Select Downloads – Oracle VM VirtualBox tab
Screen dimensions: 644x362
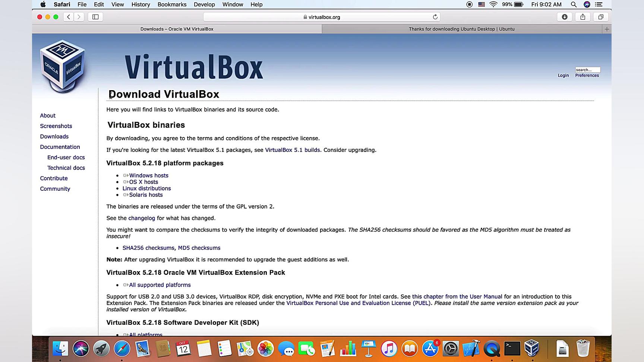(177, 29)
